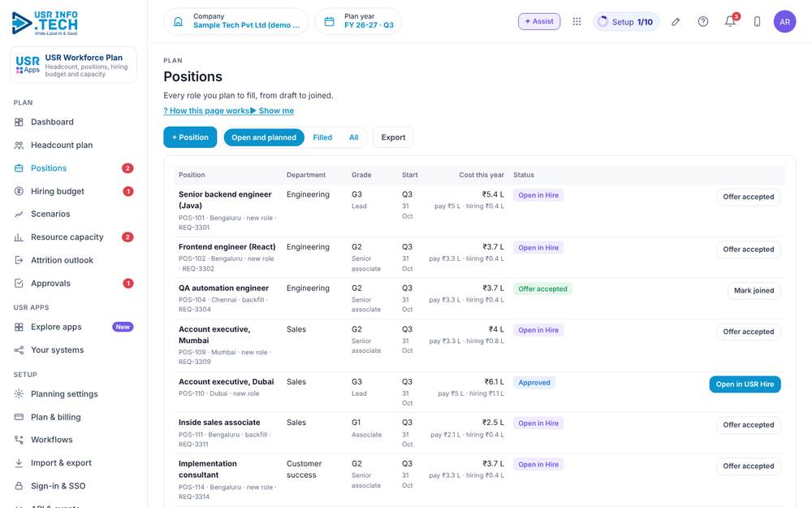Click Mark joined for QA automation engineer
Image resolution: width=812 pixels, height=508 pixels.
[x=754, y=291]
